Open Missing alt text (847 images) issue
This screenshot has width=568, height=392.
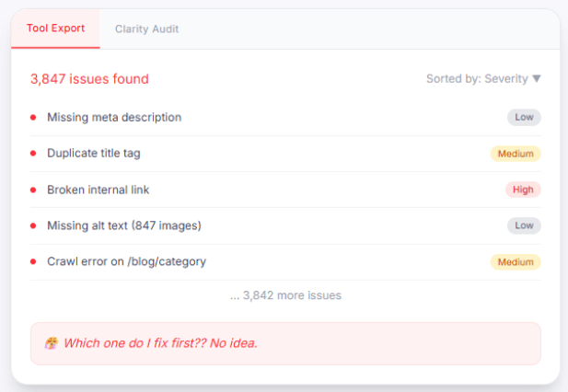click(285, 225)
